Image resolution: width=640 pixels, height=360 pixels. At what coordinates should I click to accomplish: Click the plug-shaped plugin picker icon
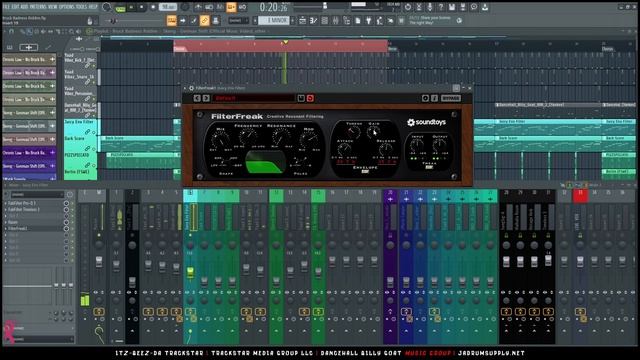tap(369, 20)
